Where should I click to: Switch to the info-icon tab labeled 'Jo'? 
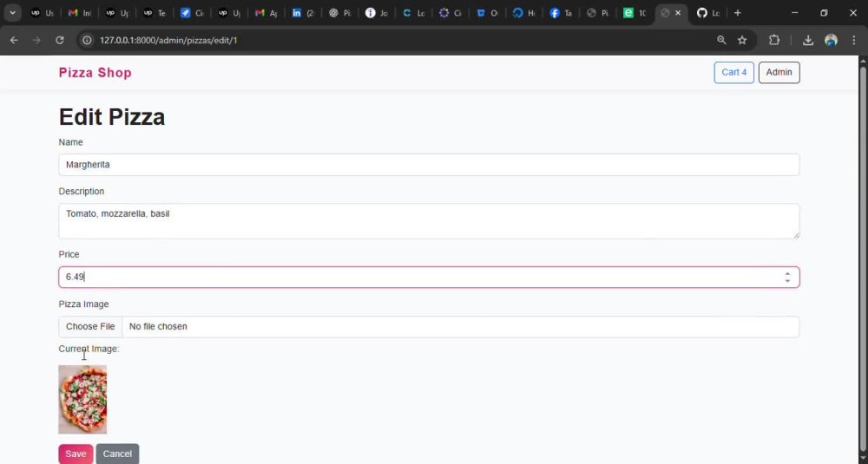377,13
